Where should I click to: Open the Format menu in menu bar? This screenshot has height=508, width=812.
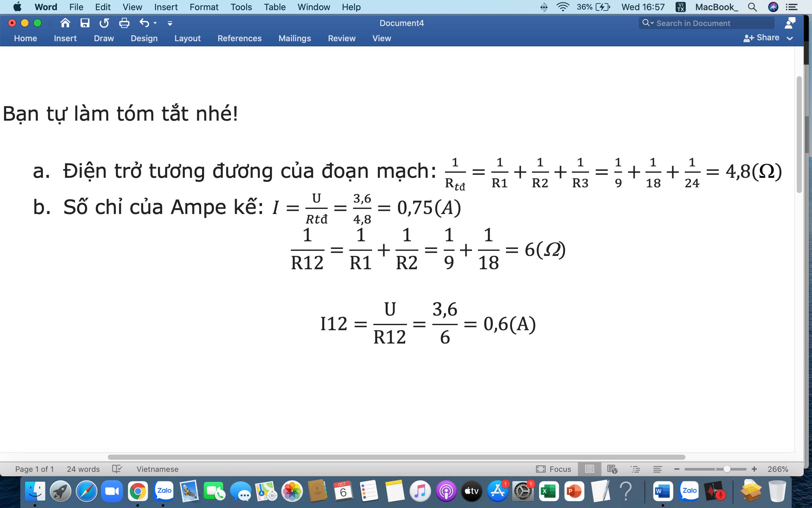pos(204,7)
